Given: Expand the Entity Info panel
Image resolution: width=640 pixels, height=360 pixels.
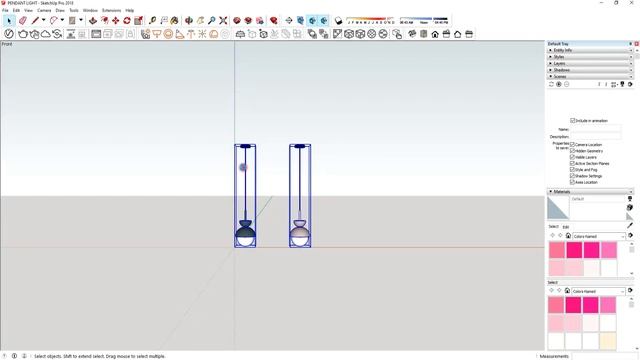Looking at the screenshot, I should click(x=590, y=50).
